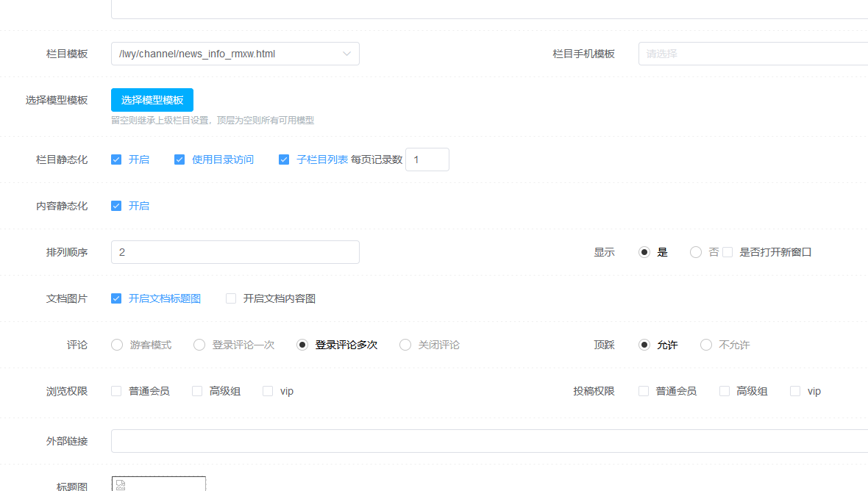Click the 外部链接 input field
The height and width of the screenshot is (491, 868).
(x=489, y=441)
